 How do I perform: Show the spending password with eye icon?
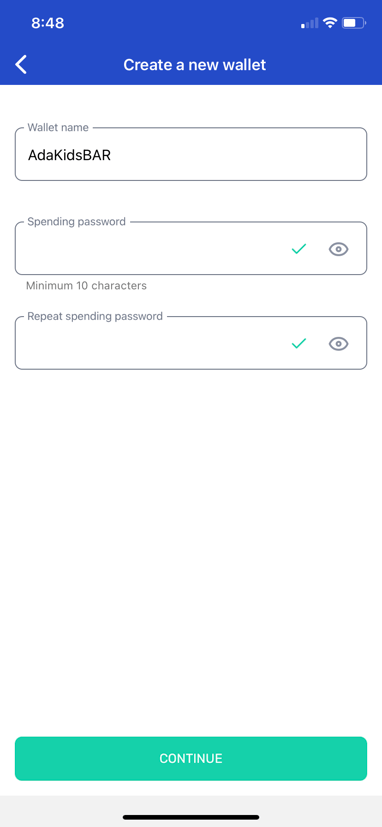point(339,249)
